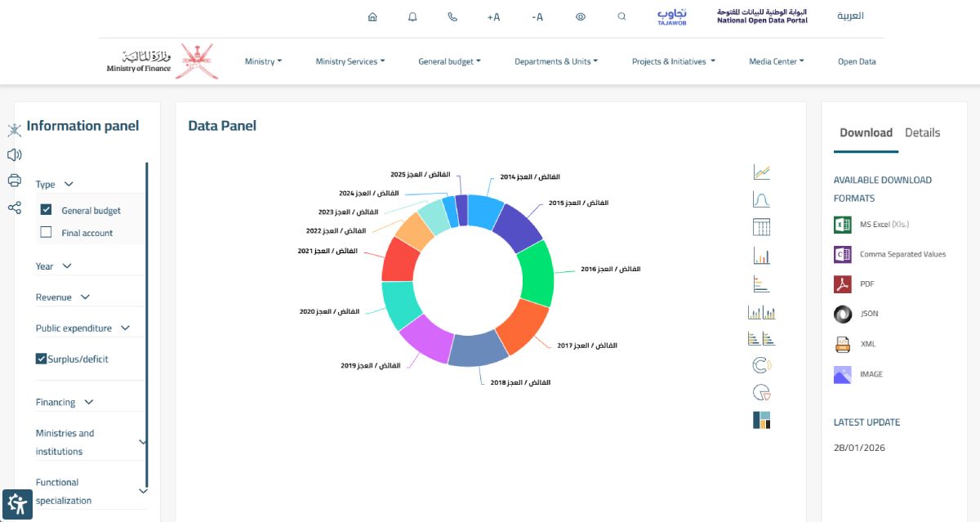Select the horizontal bar chart icon
Screen dimensions: 980x522
[761, 283]
